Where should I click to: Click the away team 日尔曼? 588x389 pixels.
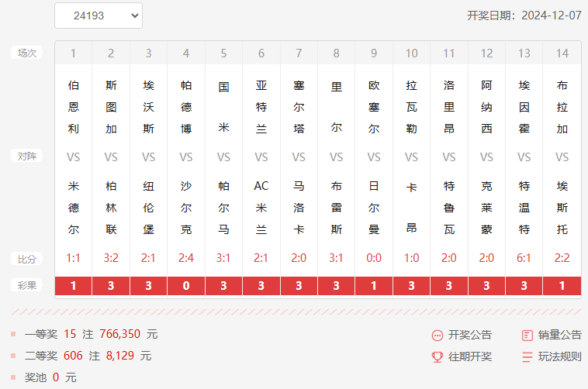pyautogui.click(x=374, y=207)
